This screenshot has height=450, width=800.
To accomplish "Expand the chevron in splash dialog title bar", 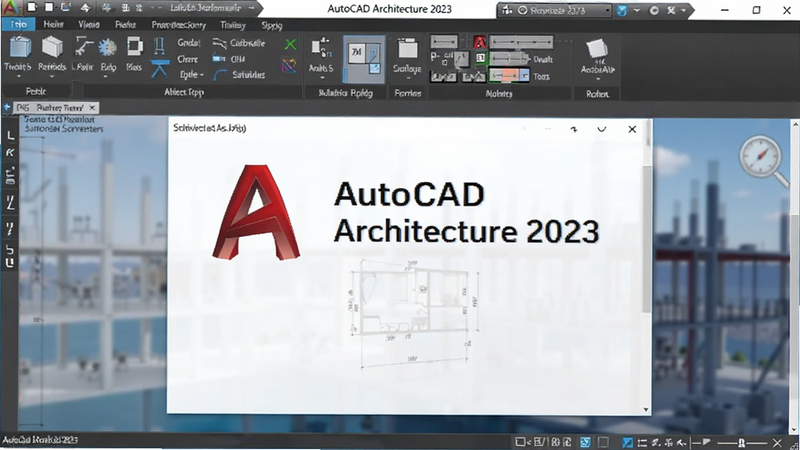I will point(602,130).
